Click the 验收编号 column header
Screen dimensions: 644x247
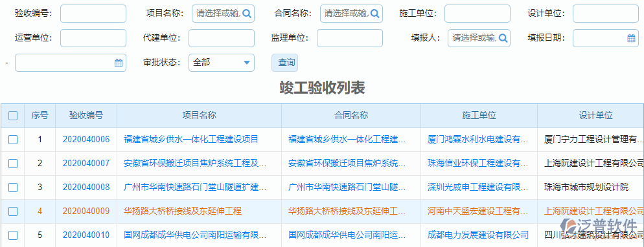tap(86, 116)
